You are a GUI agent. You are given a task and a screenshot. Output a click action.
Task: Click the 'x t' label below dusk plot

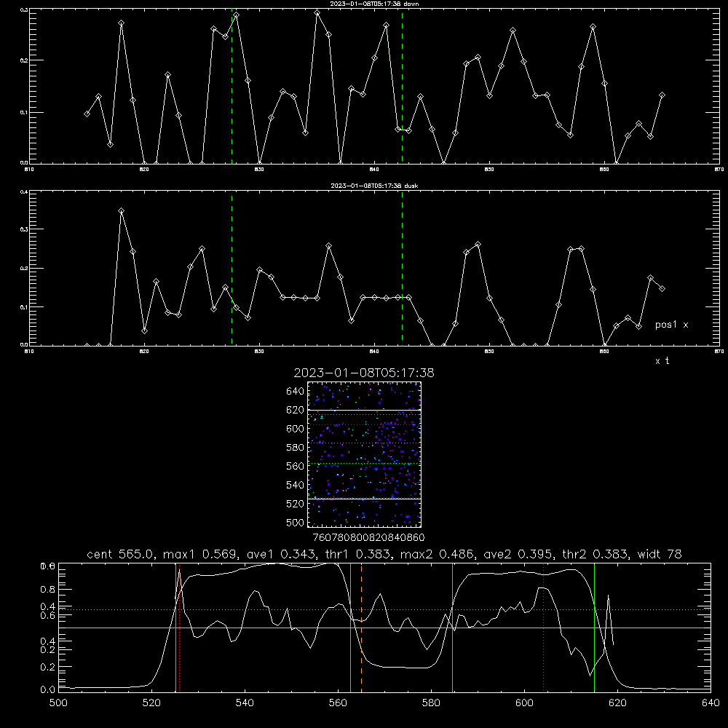(x=662, y=361)
